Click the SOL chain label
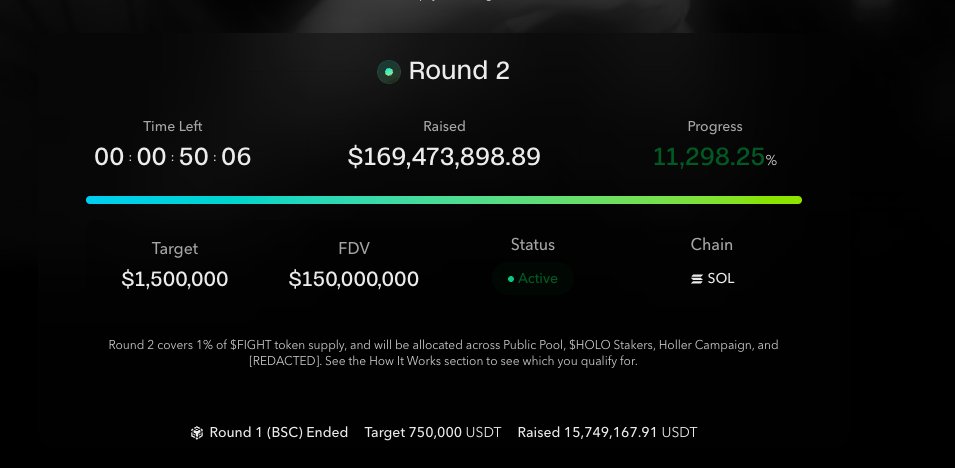 point(720,279)
